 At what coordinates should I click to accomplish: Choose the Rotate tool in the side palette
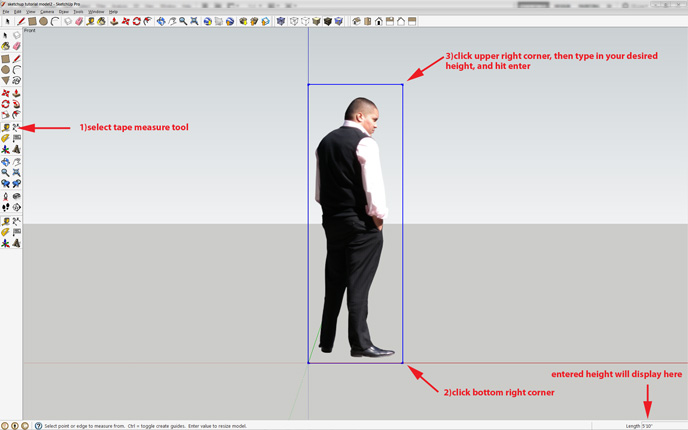coord(5,104)
